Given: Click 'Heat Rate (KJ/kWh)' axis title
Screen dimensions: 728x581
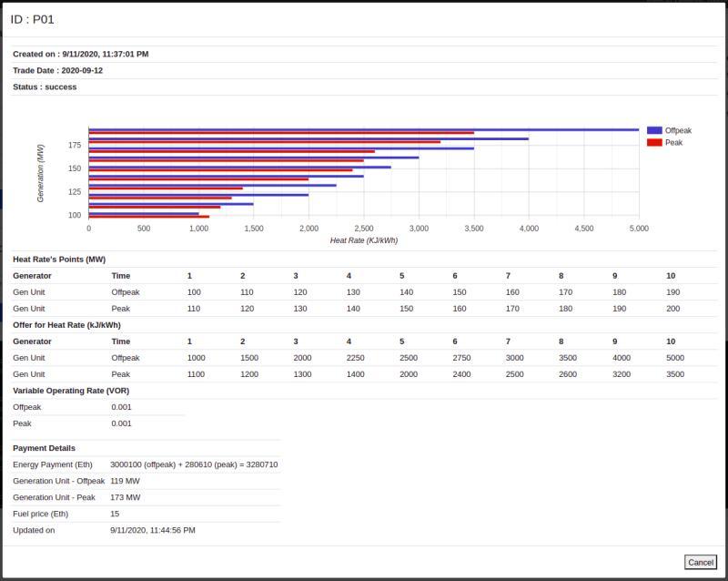Looking at the screenshot, I should point(363,240).
